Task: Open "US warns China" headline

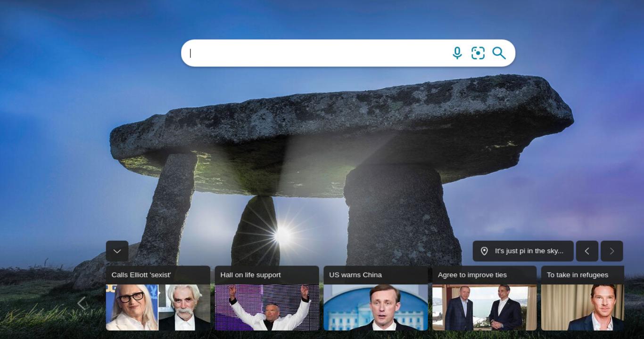Action: coord(355,275)
